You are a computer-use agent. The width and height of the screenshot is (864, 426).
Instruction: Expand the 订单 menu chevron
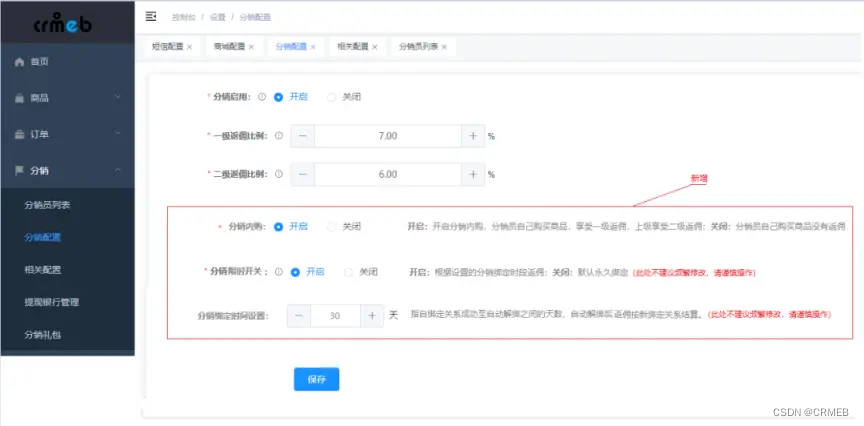coord(117,133)
